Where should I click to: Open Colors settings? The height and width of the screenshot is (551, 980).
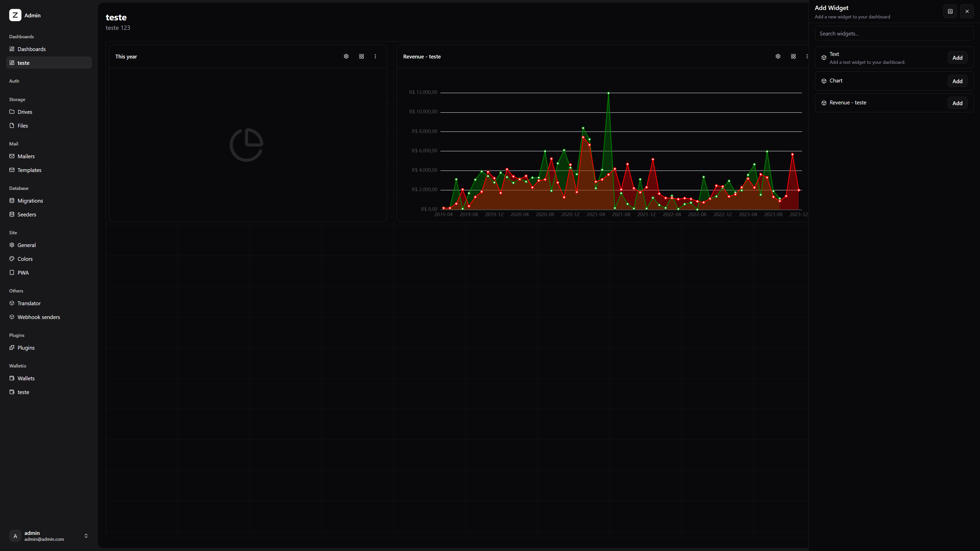49,259
